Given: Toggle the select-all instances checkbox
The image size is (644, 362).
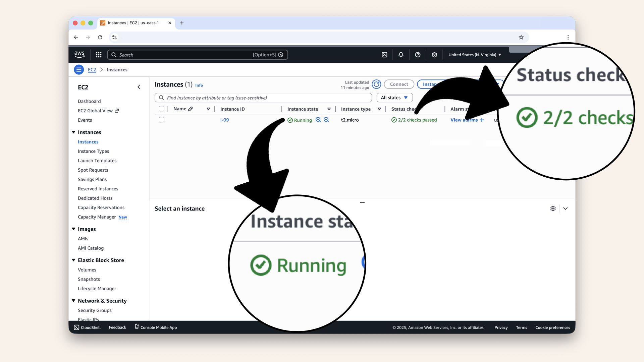Looking at the screenshot, I should coord(162,109).
